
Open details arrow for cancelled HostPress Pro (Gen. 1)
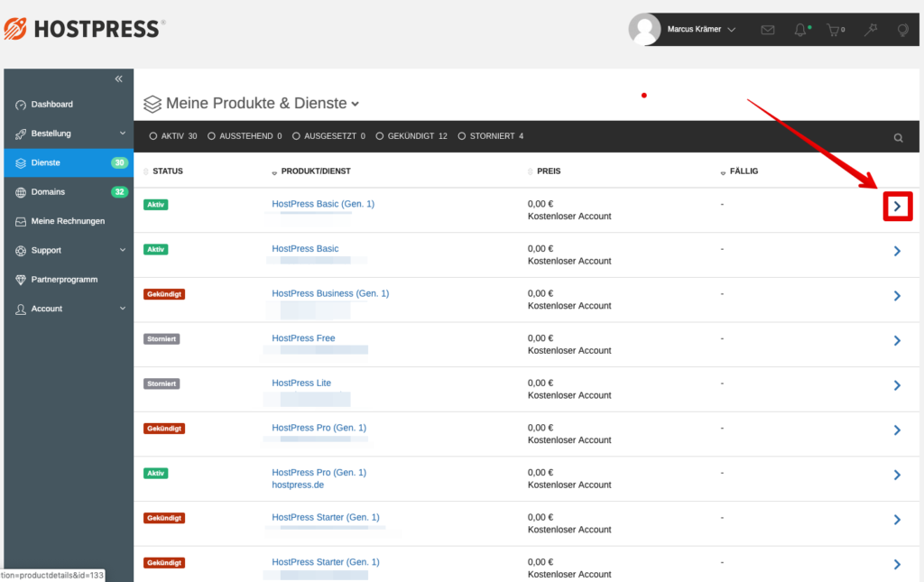[897, 430]
